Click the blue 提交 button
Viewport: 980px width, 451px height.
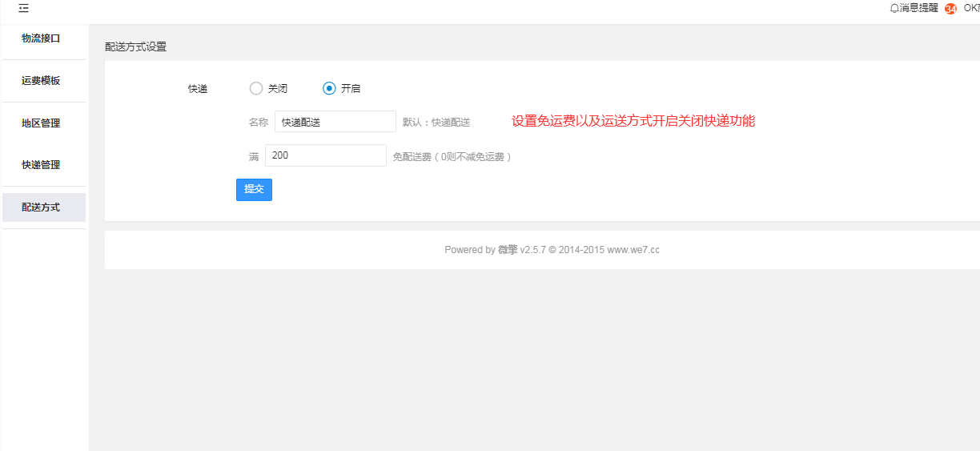tap(254, 189)
